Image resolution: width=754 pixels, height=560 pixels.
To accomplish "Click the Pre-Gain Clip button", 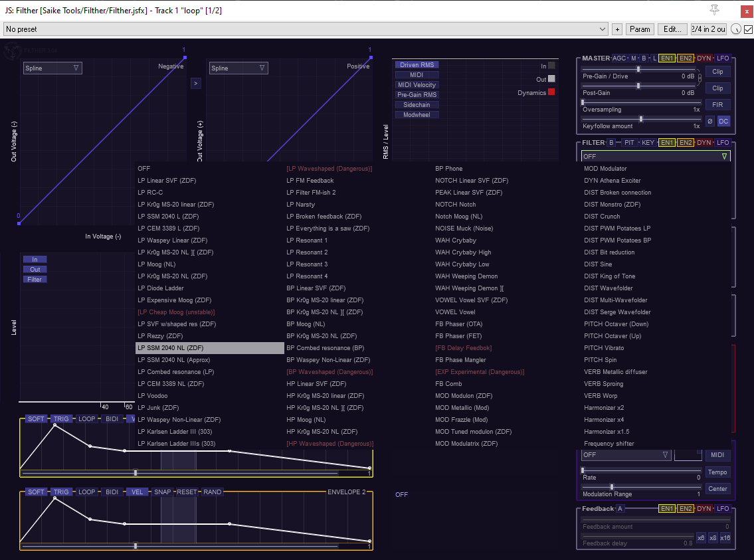I will pos(717,72).
